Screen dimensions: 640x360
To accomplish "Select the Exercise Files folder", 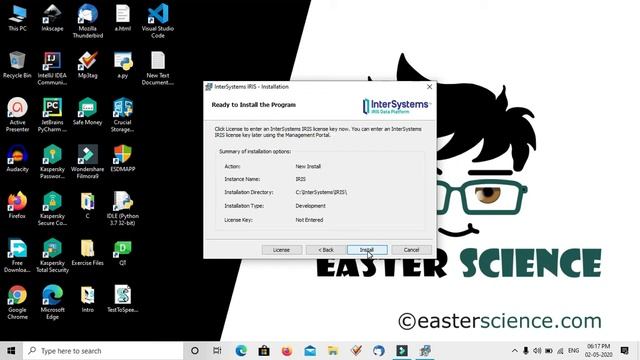I will click(87, 252).
